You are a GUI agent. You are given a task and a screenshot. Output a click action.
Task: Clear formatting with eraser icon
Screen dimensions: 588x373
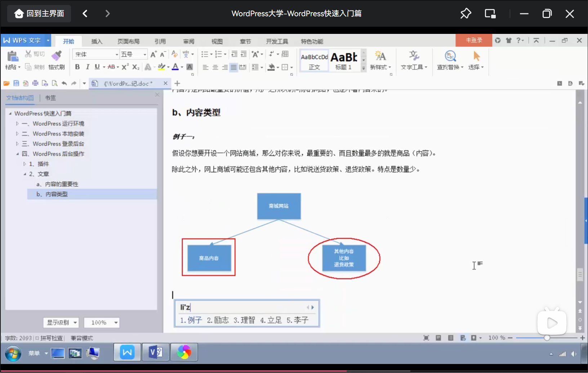[x=174, y=54]
